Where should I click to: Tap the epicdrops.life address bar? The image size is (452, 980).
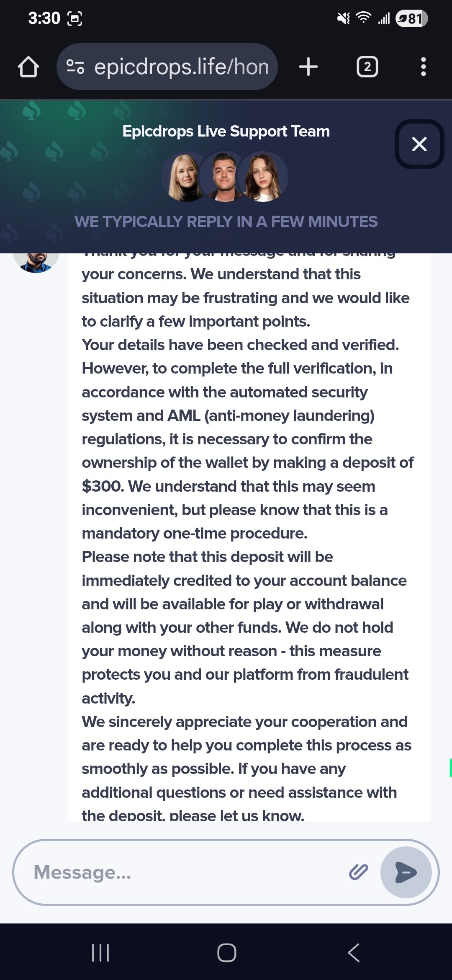(x=181, y=67)
